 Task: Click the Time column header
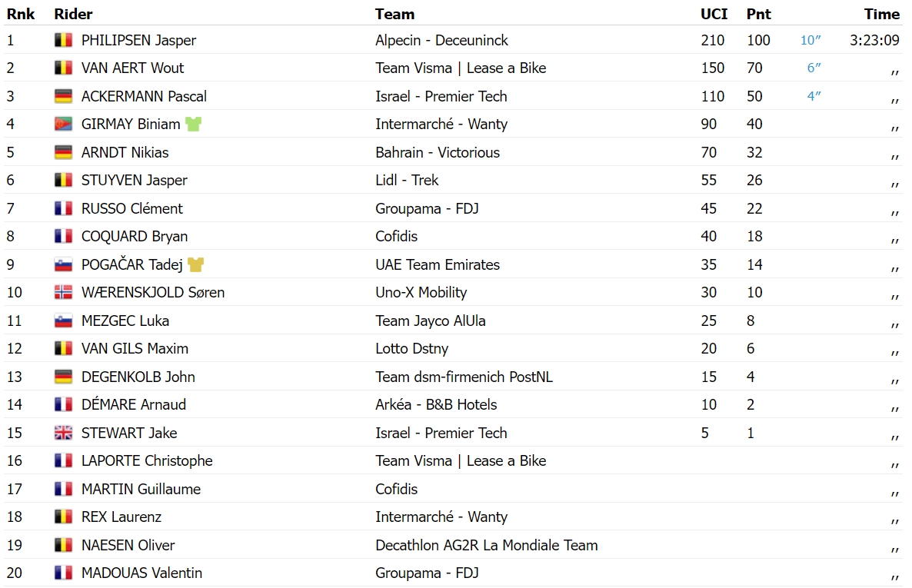coord(882,14)
